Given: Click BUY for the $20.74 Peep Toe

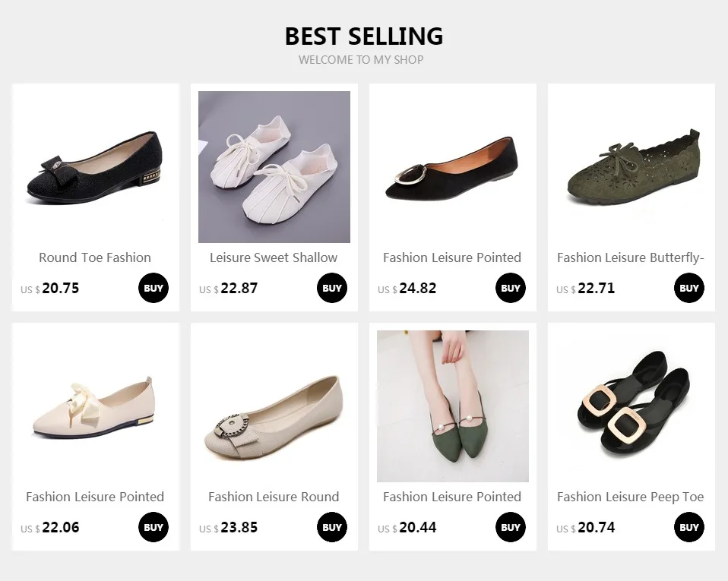Looking at the screenshot, I should 689,528.
